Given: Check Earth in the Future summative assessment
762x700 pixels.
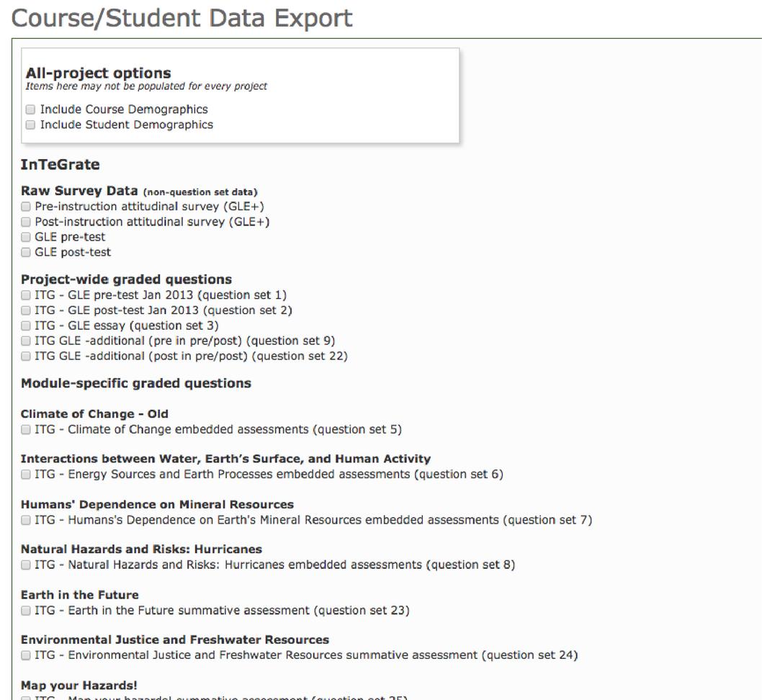Looking at the screenshot, I should [x=24, y=610].
